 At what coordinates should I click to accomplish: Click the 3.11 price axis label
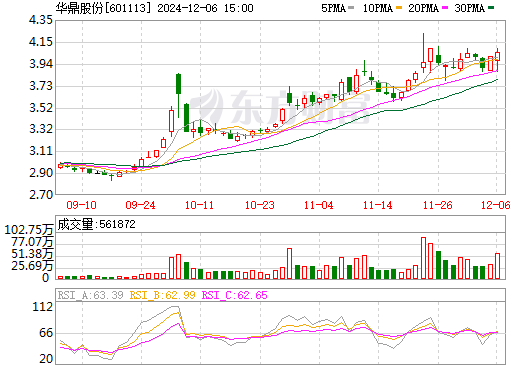41,151
